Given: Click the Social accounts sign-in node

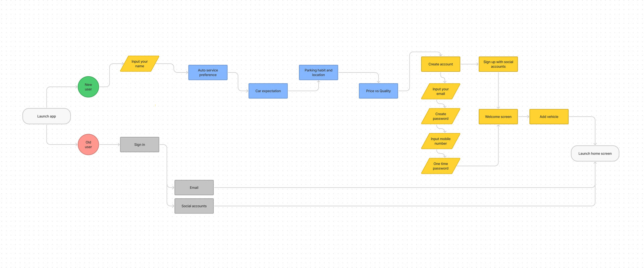Looking at the screenshot, I should [194, 206].
